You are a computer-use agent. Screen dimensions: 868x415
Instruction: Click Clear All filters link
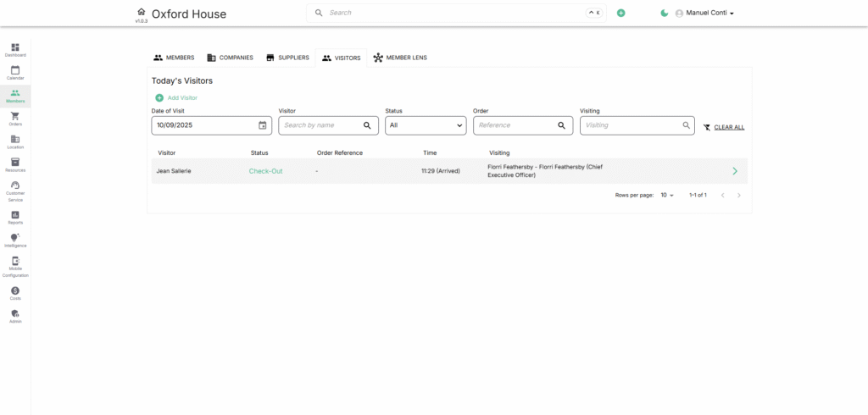[x=728, y=127]
